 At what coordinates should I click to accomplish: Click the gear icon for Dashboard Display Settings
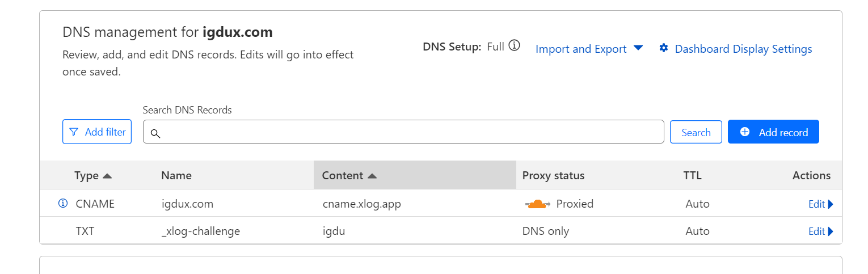(x=664, y=48)
